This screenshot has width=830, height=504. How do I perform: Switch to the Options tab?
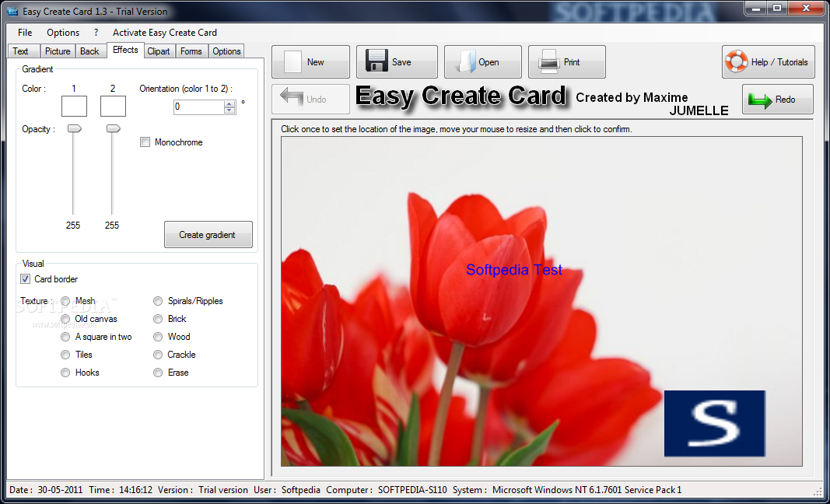[x=226, y=51]
